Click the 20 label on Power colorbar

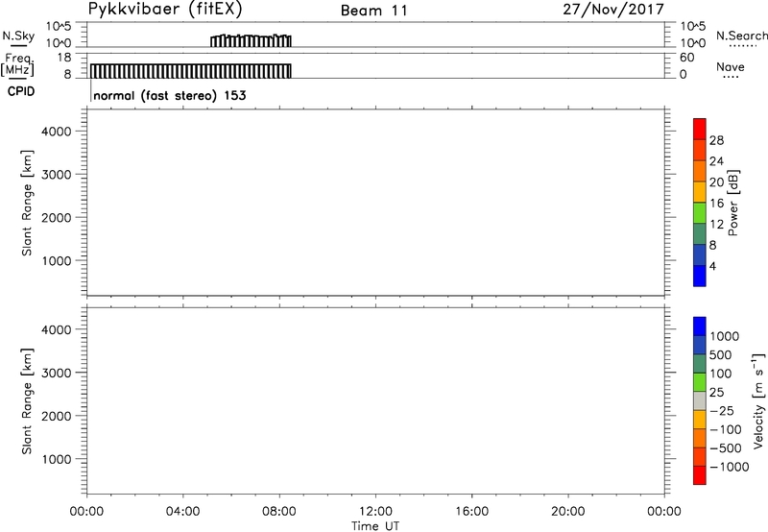[716, 182]
